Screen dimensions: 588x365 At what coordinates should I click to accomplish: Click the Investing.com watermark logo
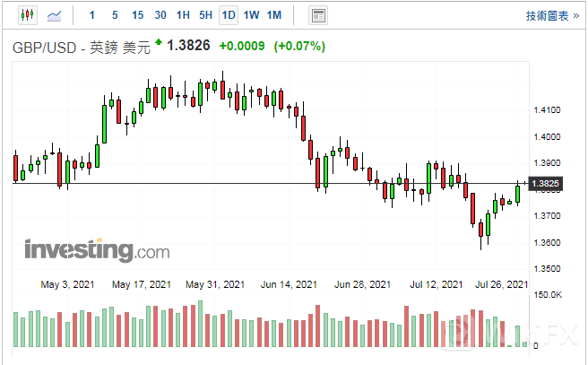click(x=97, y=248)
